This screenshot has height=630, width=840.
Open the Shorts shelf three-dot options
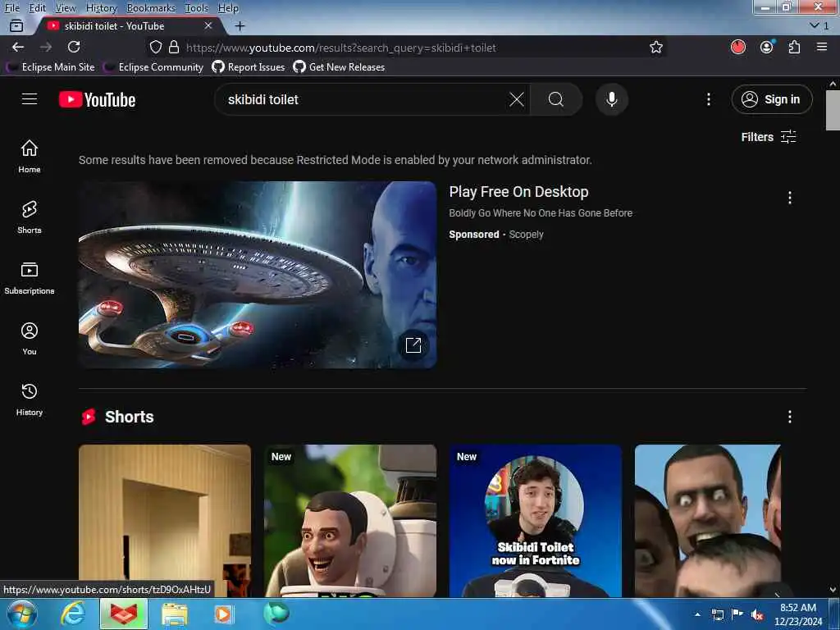click(790, 417)
